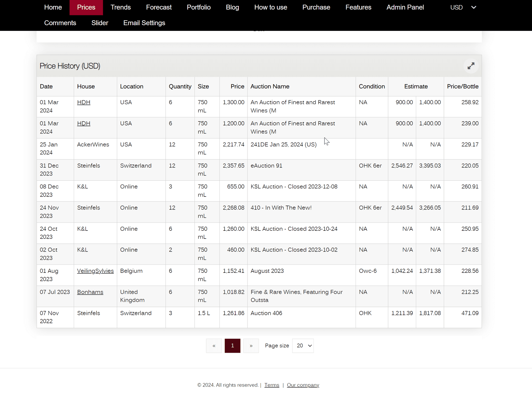Click the HDH link in first row

(84, 102)
